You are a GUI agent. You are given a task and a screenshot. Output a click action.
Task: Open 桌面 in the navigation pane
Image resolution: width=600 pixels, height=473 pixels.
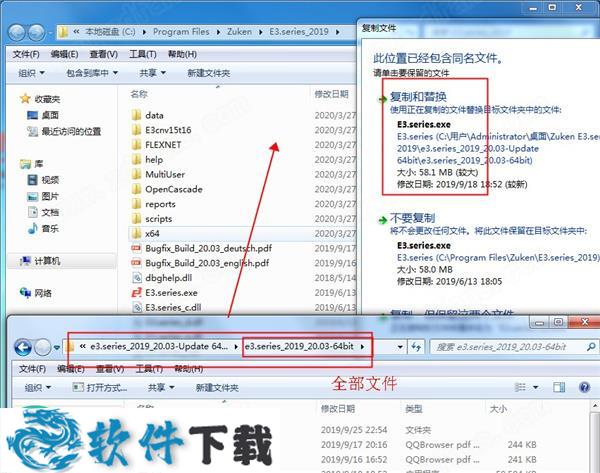[x=43, y=115]
